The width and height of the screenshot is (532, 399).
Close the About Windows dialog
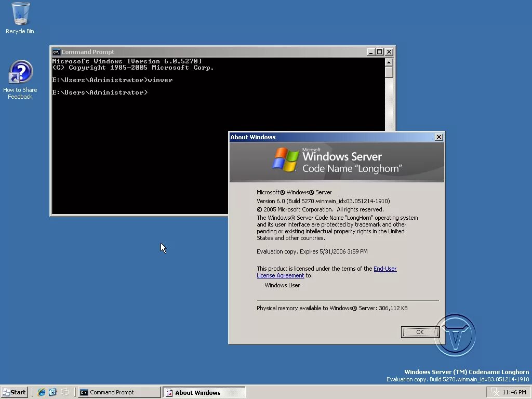pos(438,137)
